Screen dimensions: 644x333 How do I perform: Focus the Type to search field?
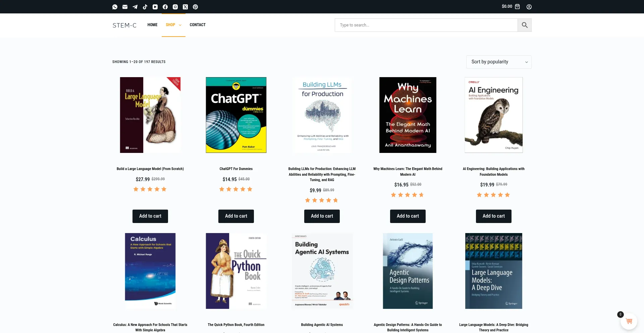[x=426, y=25]
